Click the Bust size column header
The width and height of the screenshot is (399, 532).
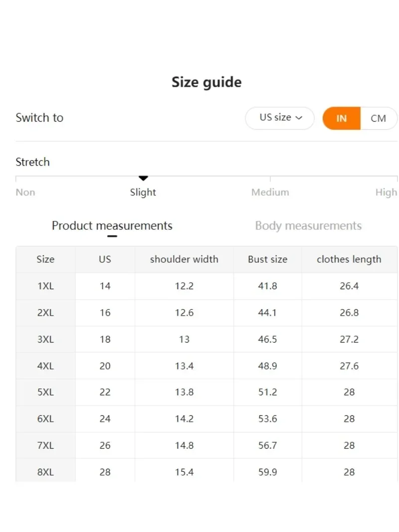(x=268, y=259)
